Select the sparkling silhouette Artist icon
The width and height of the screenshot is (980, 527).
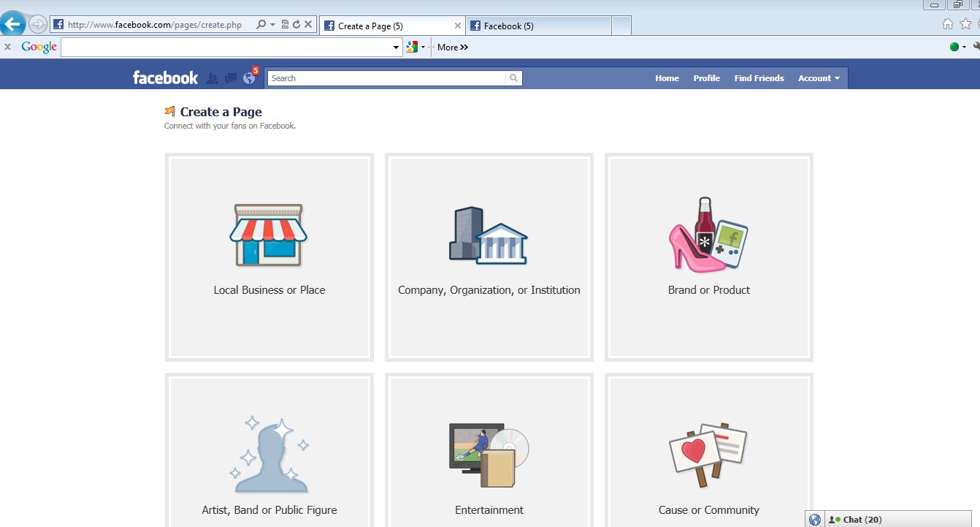coord(269,455)
